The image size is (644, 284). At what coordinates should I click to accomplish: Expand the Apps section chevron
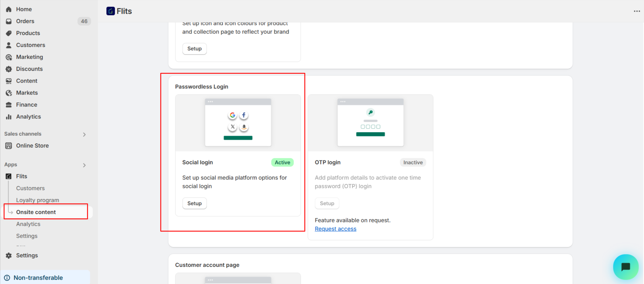click(x=84, y=165)
